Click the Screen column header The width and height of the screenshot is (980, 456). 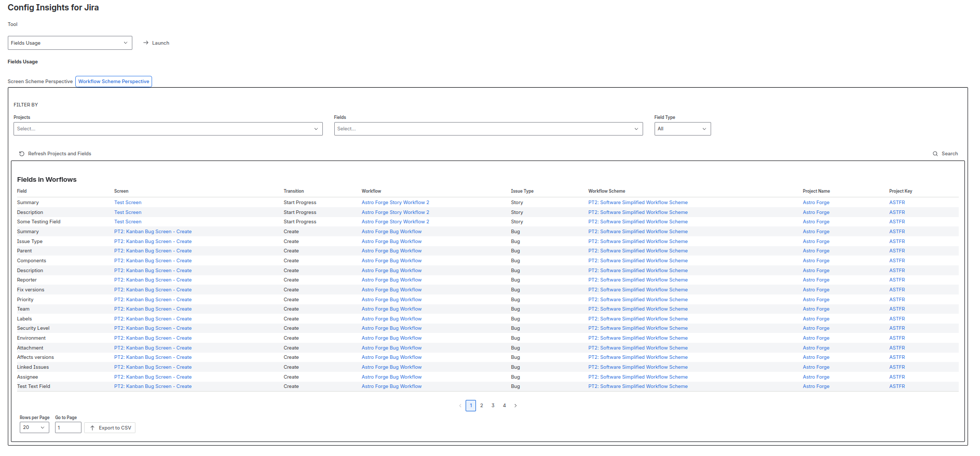point(121,191)
